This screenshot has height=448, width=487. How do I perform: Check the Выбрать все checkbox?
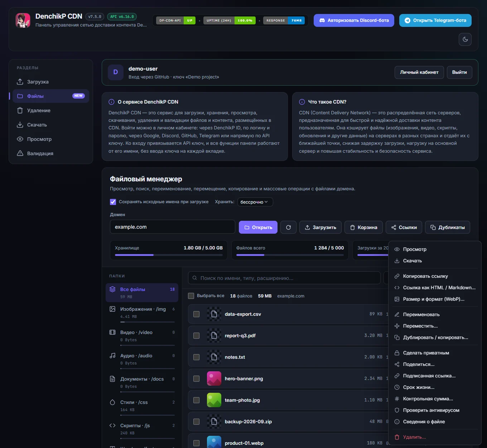pyautogui.click(x=191, y=296)
